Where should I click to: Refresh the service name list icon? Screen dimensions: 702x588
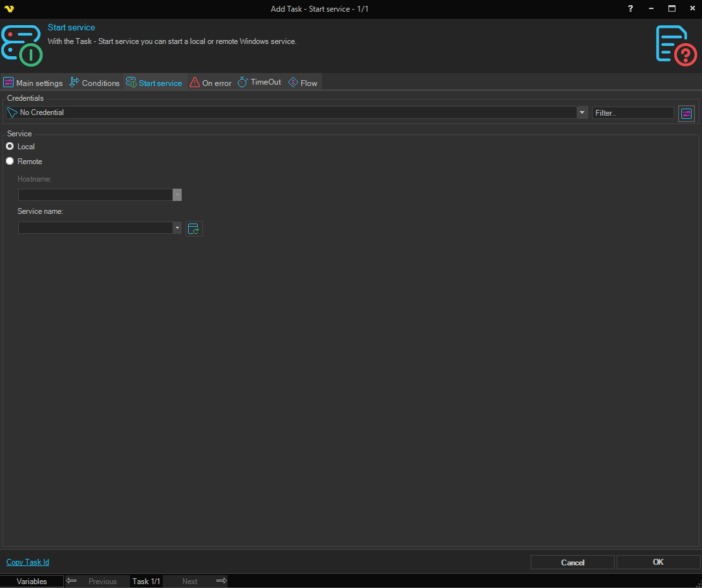tap(194, 229)
